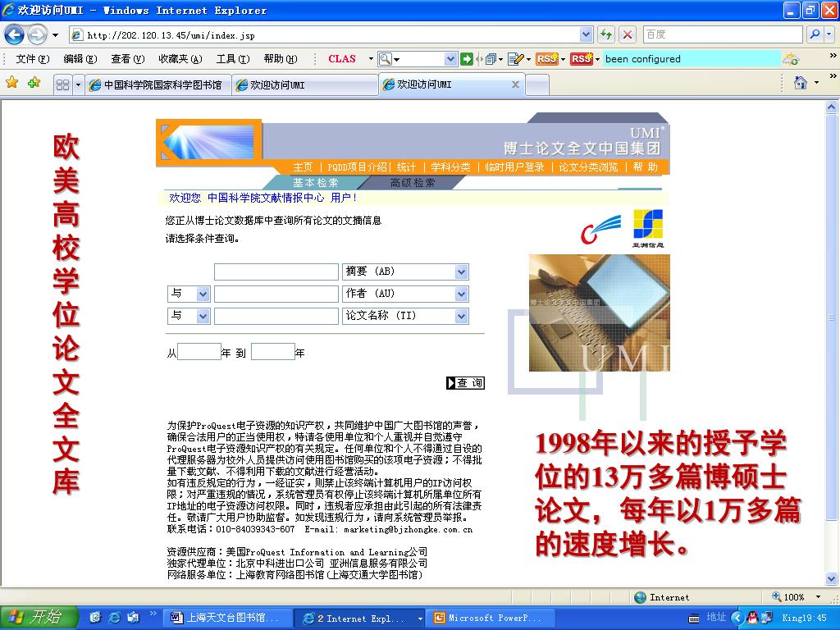Image resolution: width=840 pixels, height=630 pixels.
Task: Click the 百度 search box
Action: [x=723, y=34]
